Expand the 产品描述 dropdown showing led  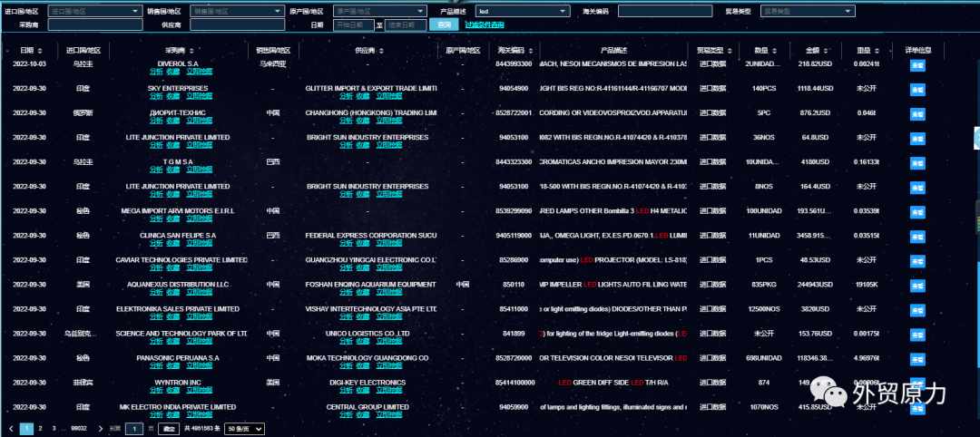[x=523, y=11]
